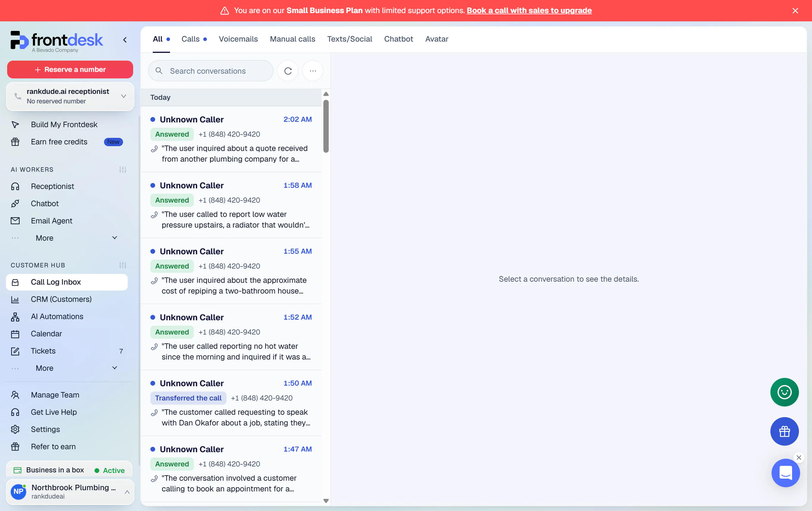Open CRM (Customers)
The width and height of the screenshot is (812, 511).
(x=67, y=299)
